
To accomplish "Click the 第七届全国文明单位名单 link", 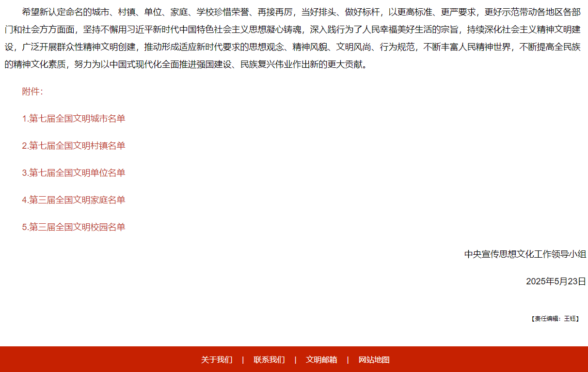I will pyautogui.click(x=74, y=173).
